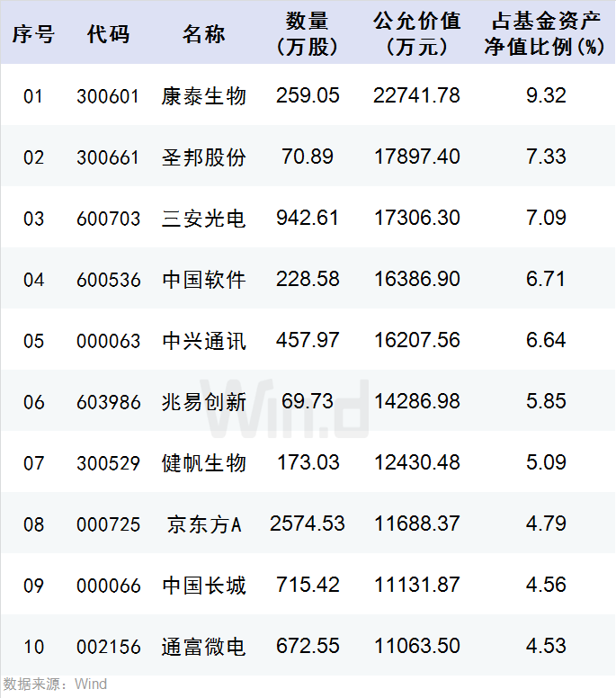Select stock code 300529
Screen dimensions: 616x698
(108, 463)
